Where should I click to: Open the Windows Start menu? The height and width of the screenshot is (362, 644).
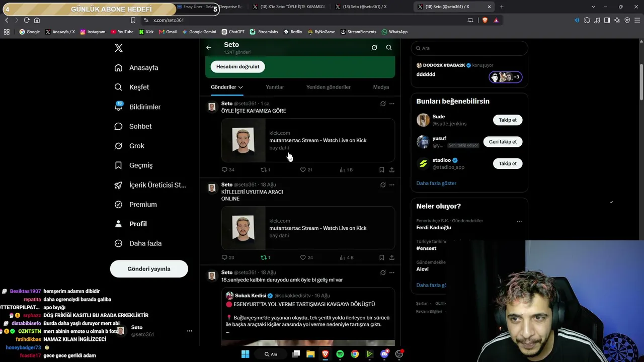tap(245, 354)
